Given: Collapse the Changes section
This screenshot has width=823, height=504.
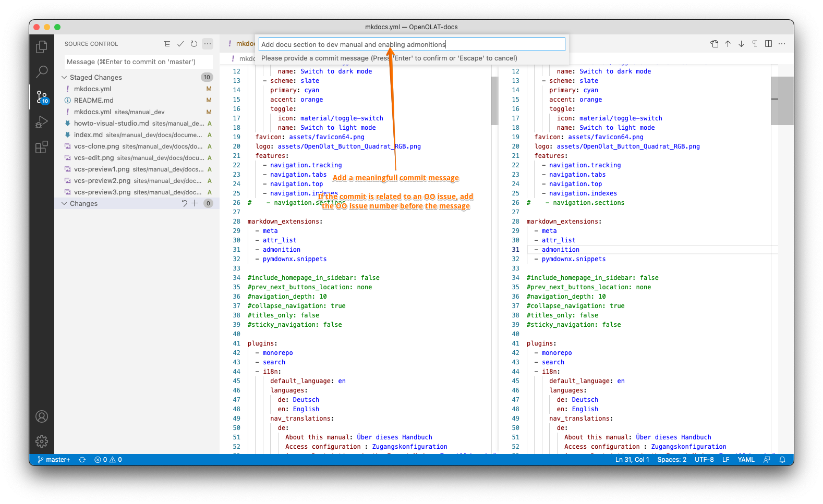Looking at the screenshot, I should [x=64, y=203].
